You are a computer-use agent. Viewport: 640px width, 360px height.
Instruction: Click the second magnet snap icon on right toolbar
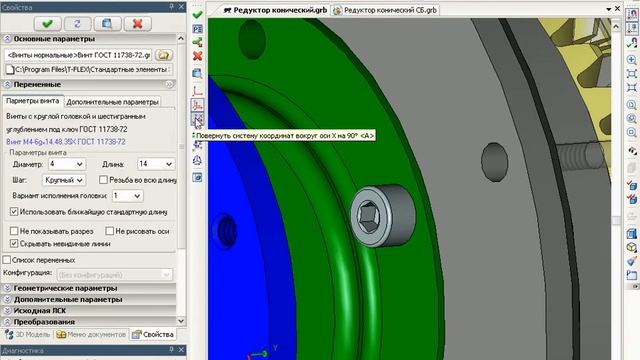(632, 28)
